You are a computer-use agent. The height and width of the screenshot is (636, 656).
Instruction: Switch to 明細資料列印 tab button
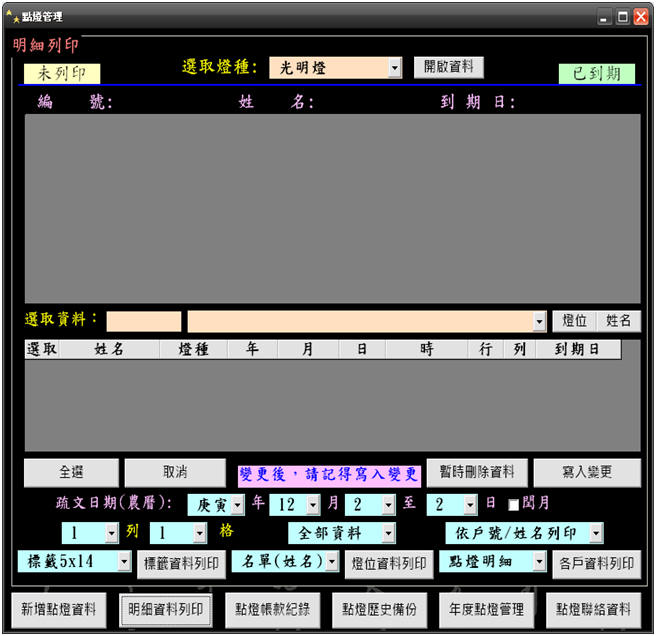(166, 610)
